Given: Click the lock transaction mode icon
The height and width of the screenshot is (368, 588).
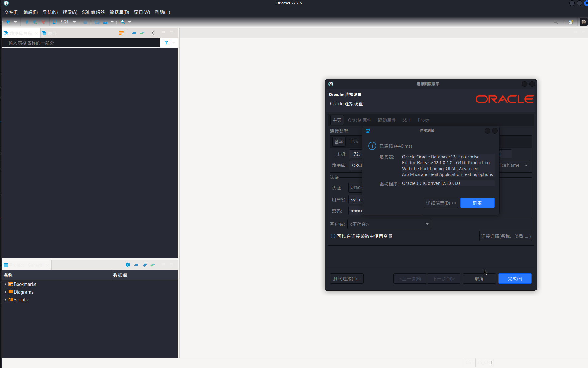Looking at the screenshot, I should click(x=85, y=22).
